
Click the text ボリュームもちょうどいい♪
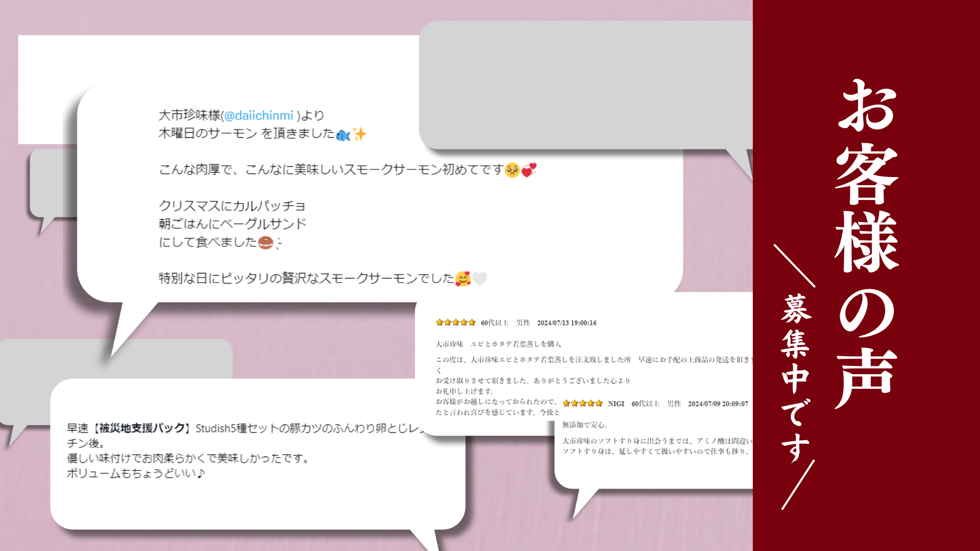[x=136, y=473]
